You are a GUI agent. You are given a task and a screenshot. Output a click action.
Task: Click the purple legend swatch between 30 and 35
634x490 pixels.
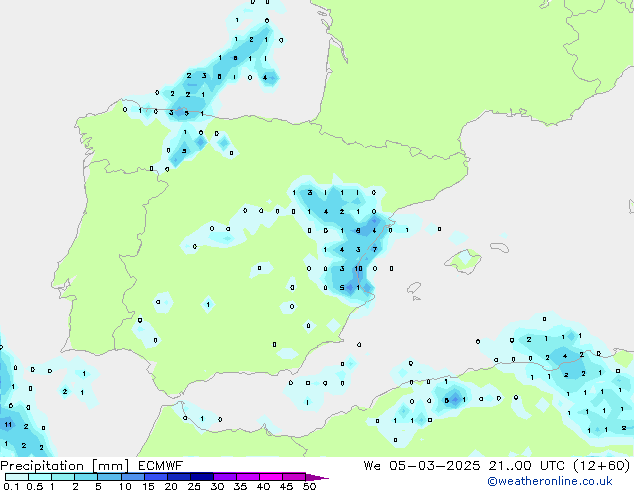coord(224,477)
